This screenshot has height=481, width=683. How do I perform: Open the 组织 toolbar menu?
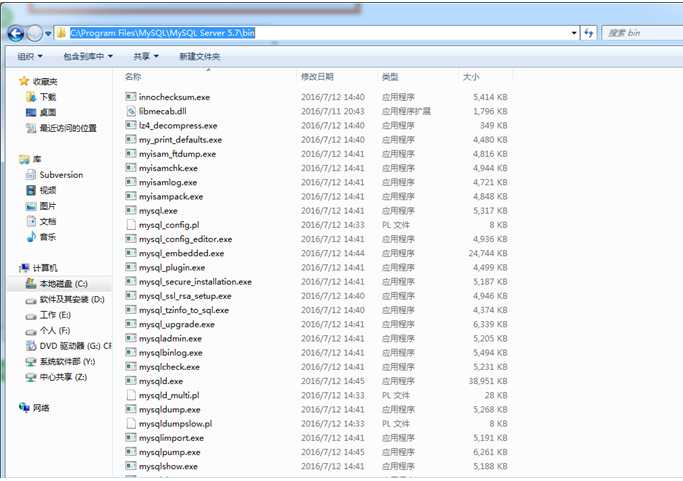coord(30,56)
